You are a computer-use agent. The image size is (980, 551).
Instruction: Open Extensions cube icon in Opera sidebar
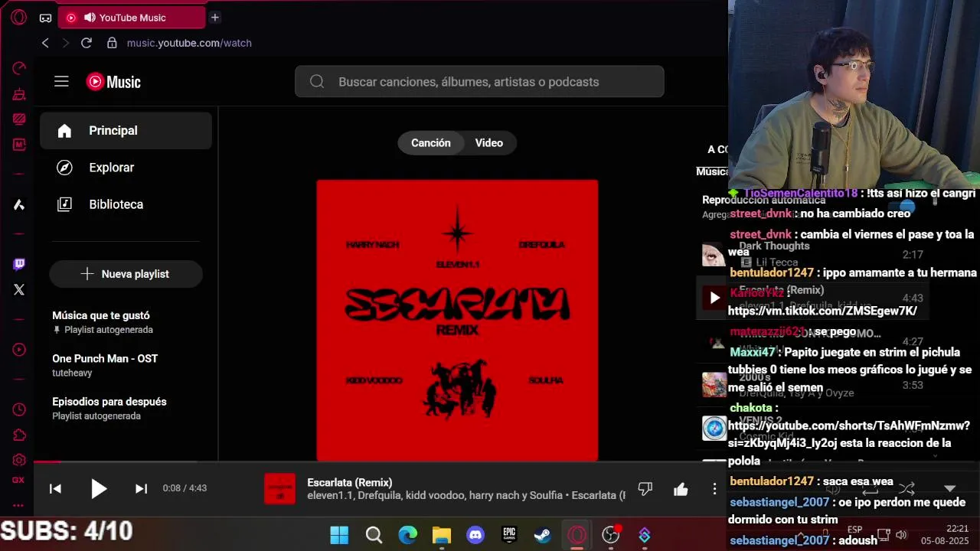pyautogui.click(x=19, y=435)
